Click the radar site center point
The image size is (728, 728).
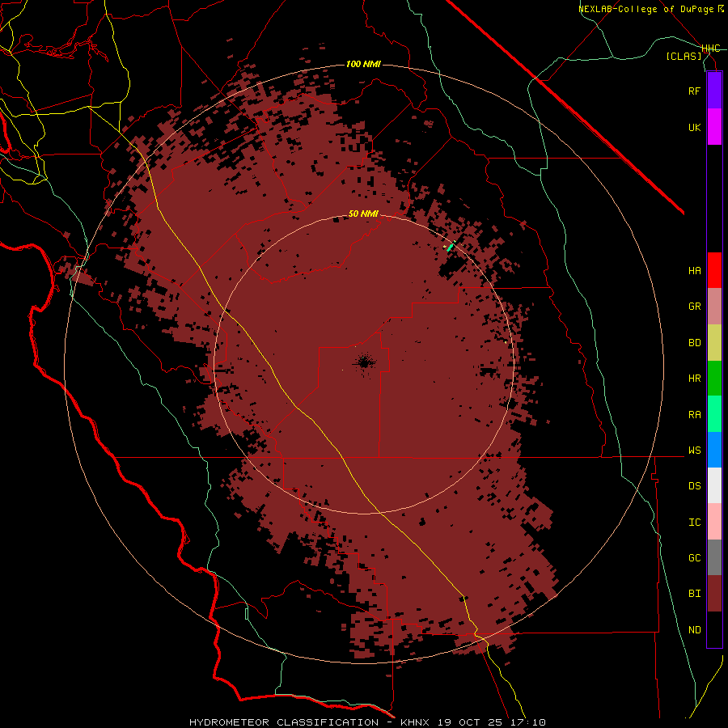point(364,363)
